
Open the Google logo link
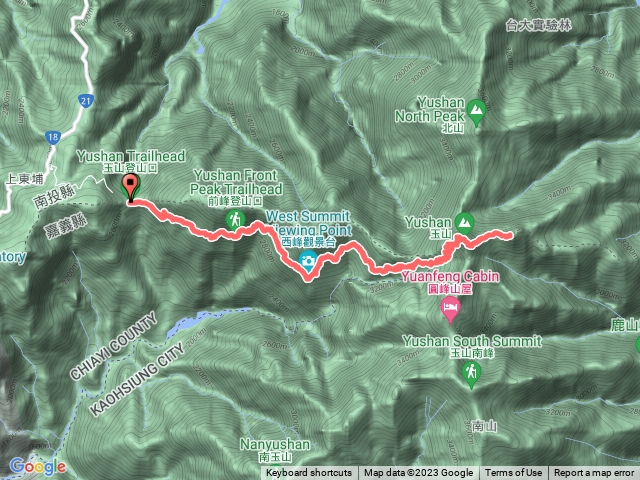38,466
